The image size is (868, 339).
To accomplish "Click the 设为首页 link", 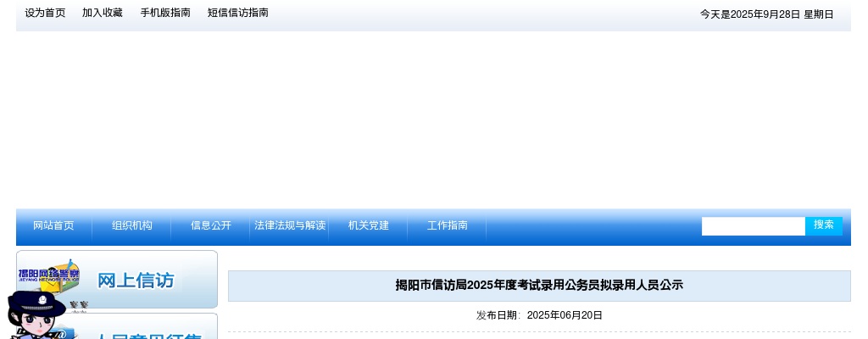I will coord(45,13).
